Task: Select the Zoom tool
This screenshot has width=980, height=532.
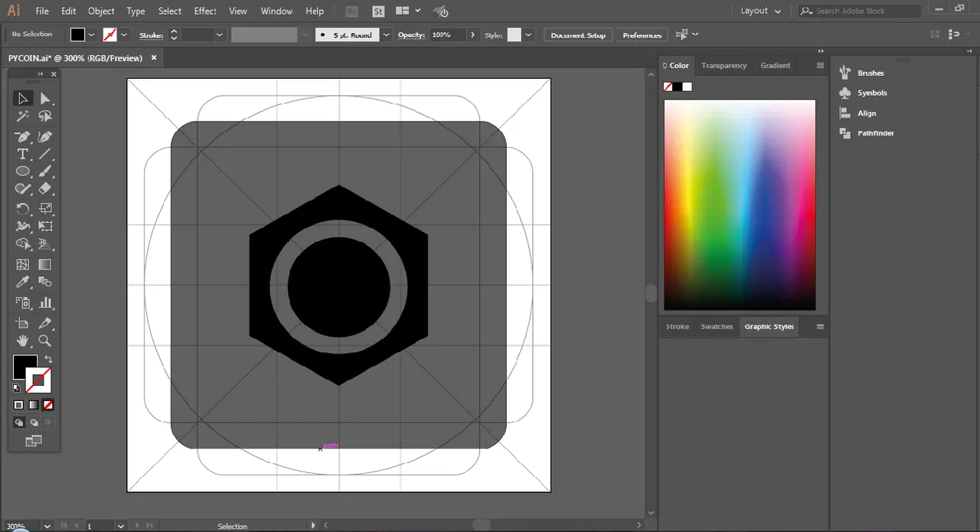Action: click(45, 341)
